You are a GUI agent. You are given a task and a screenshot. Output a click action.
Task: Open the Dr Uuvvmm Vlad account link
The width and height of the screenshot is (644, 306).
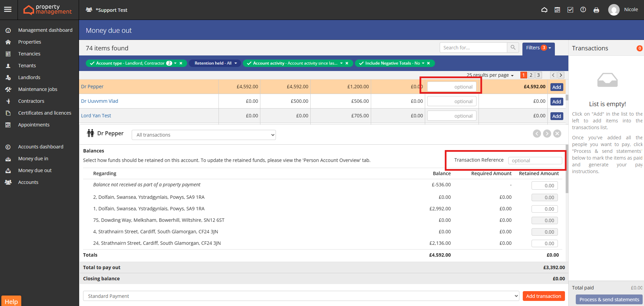[100, 101]
